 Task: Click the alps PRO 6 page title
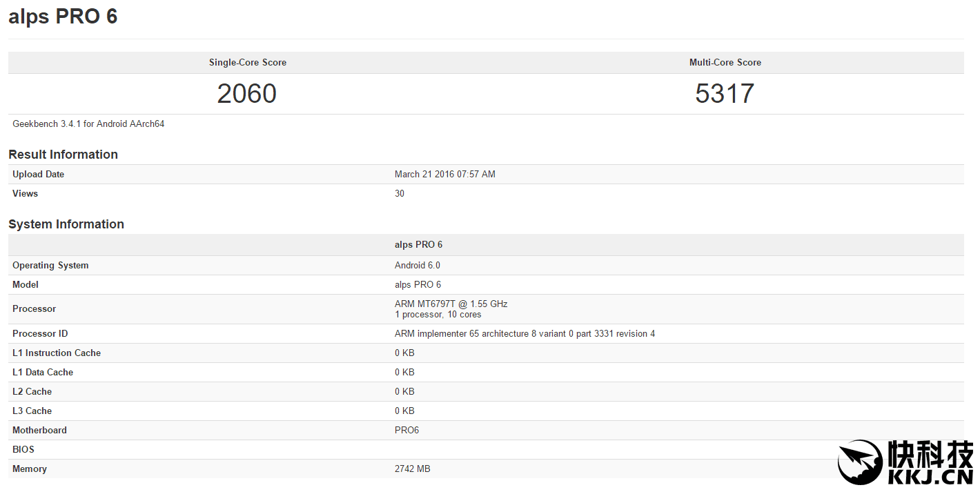tap(63, 17)
